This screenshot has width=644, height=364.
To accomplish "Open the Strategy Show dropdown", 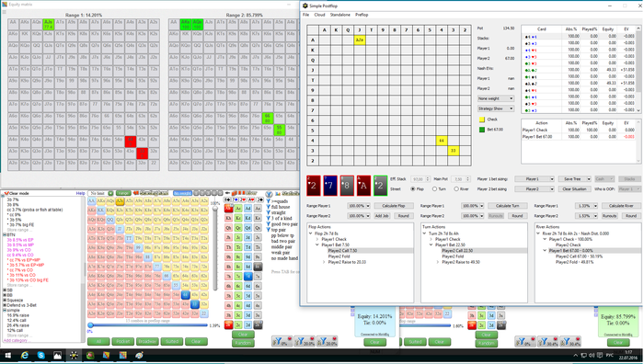I will (x=496, y=108).
